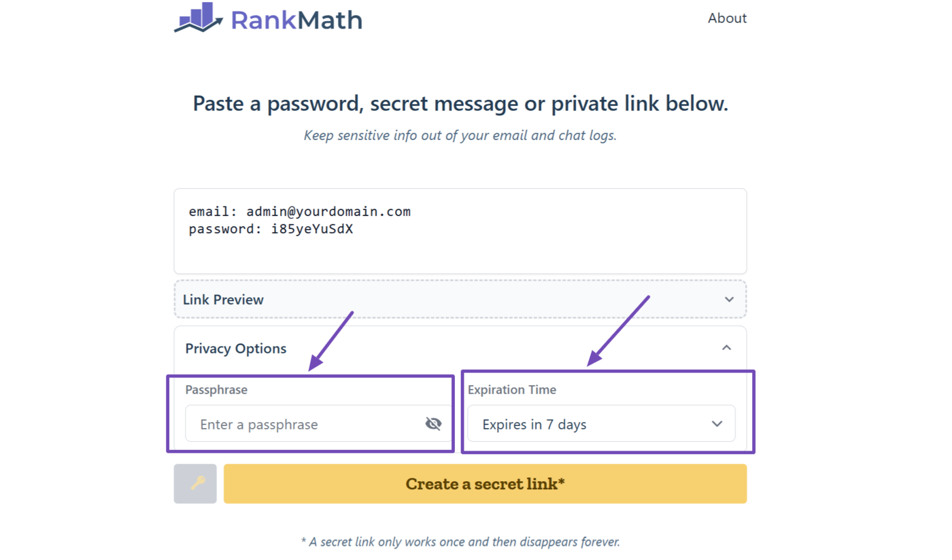952x560 pixels.
Task: Expand the Link Preview chevron
Action: point(729,300)
